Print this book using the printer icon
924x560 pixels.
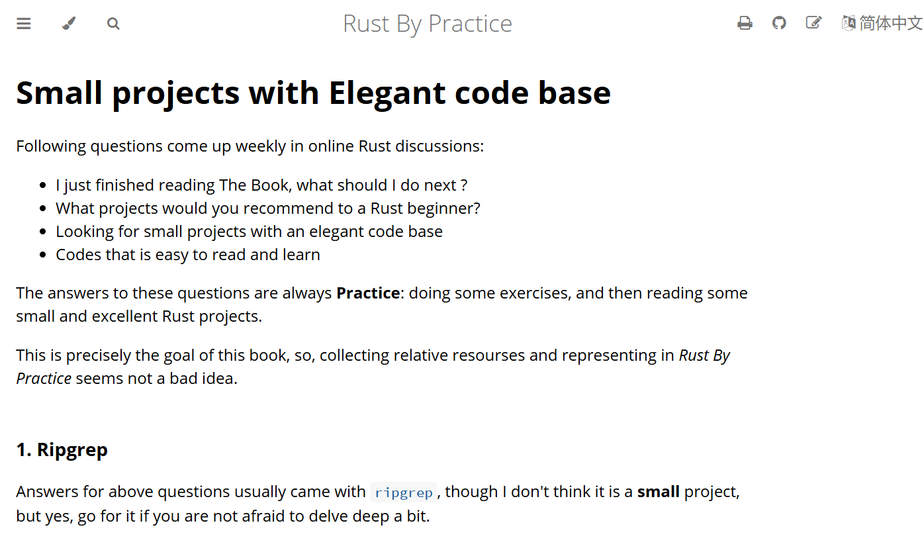click(745, 23)
